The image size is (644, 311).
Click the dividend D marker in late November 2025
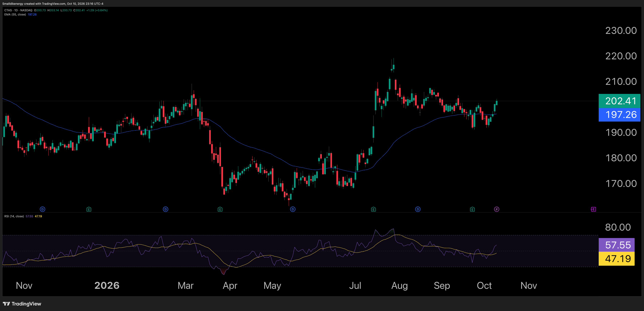[x=42, y=209]
